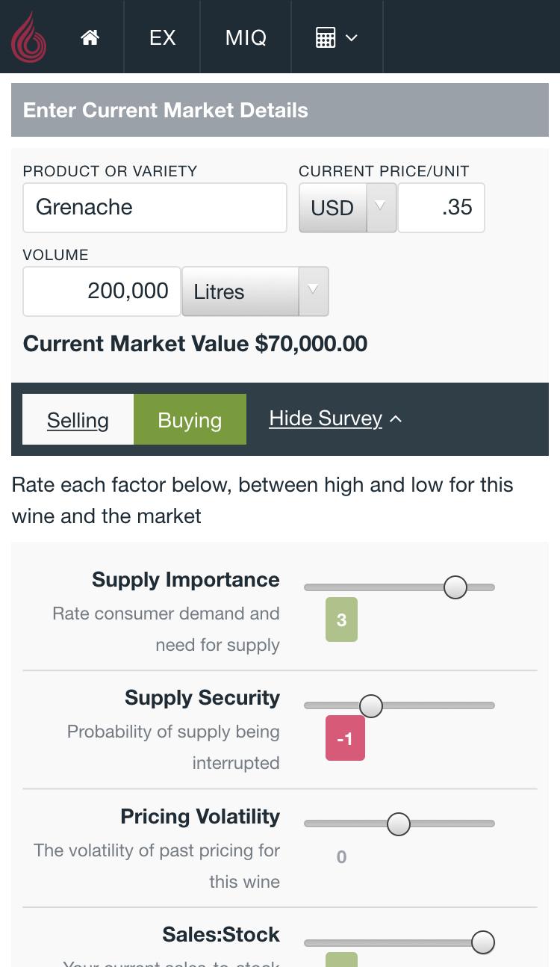
Task: Click the chevron beside the calculator icon
Action: tap(352, 38)
